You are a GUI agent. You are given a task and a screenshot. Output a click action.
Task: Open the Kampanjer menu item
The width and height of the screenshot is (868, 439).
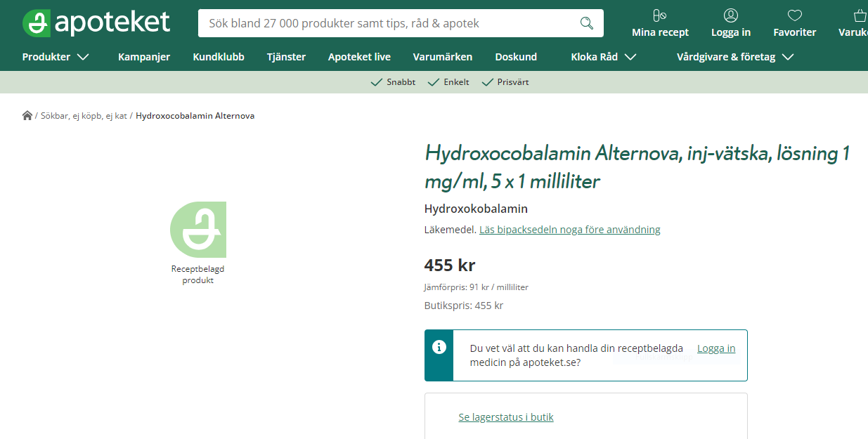pos(144,57)
